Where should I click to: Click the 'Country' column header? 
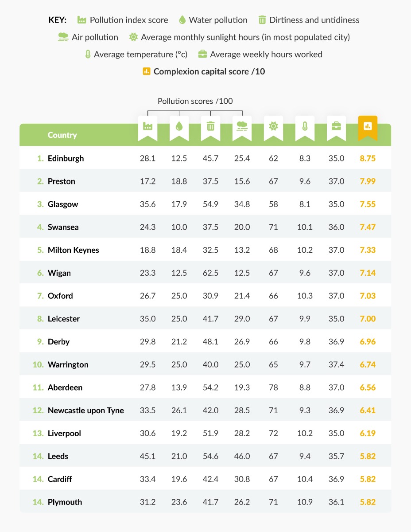62,135
